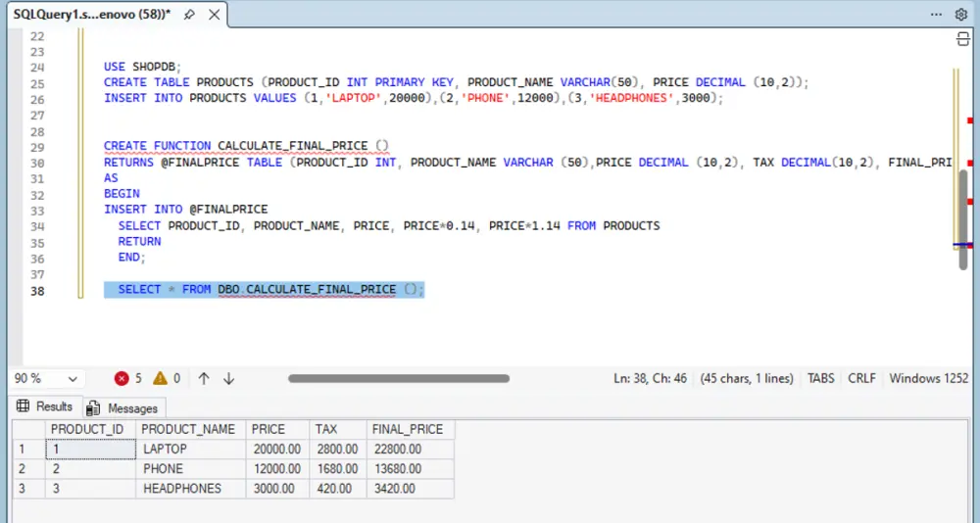The width and height of the screenshot is (980, 523).
Task: Click the CRLF line ending indicator
Action: tap(861, 378)
